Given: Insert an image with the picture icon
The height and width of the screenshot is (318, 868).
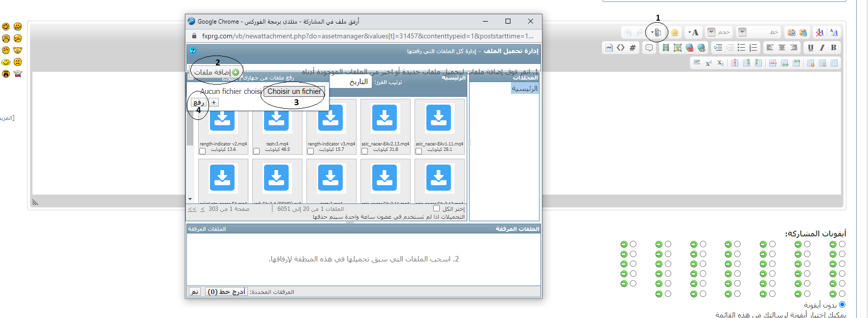Looking at the screenshot, I should [x=677, y=48].
